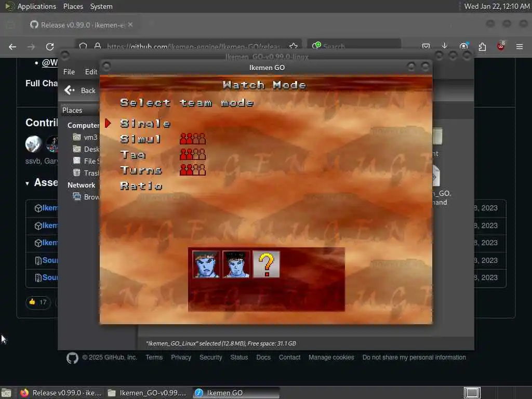Screen dimensions: 532x399
Task: Open File System in file manager sidebar
Action: pos(86,161)
